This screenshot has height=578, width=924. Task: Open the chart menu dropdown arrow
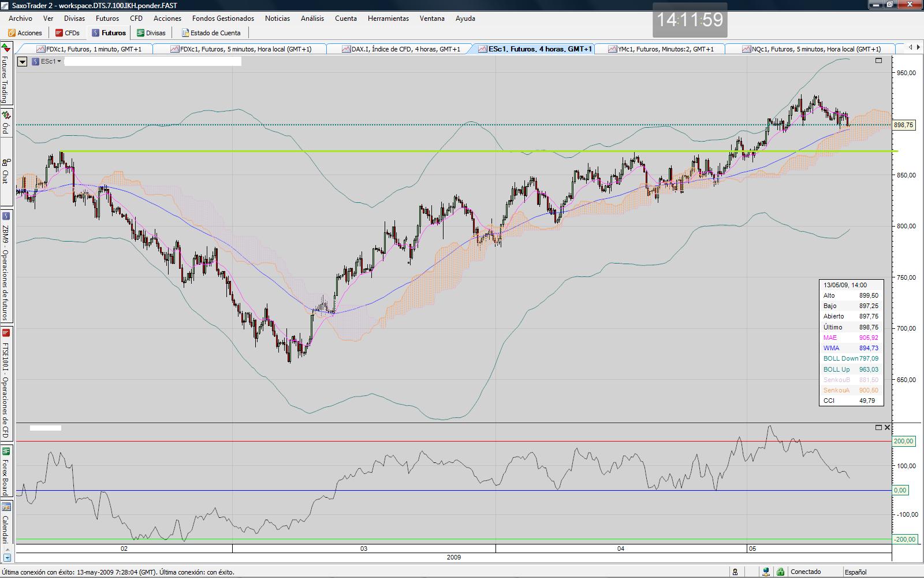[22, 61]
